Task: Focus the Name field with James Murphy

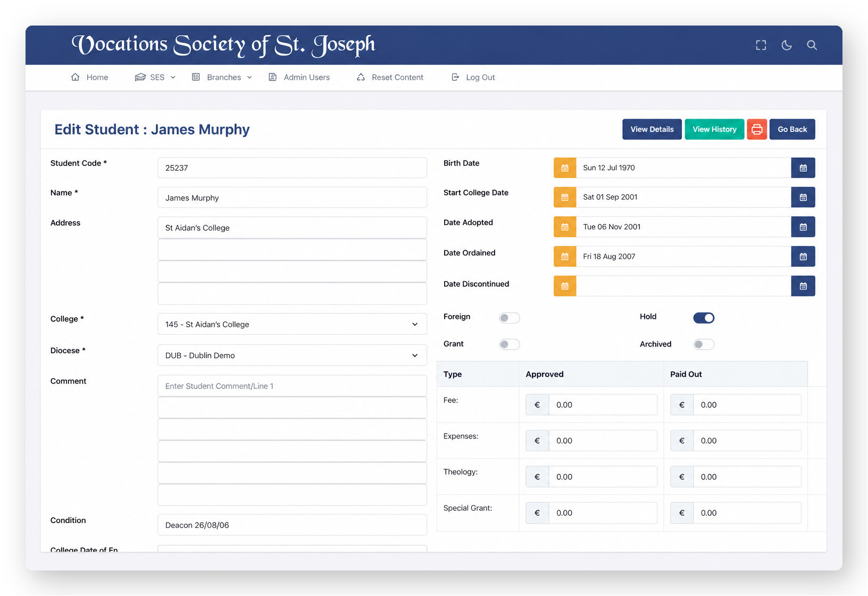Action: point(292,197)
